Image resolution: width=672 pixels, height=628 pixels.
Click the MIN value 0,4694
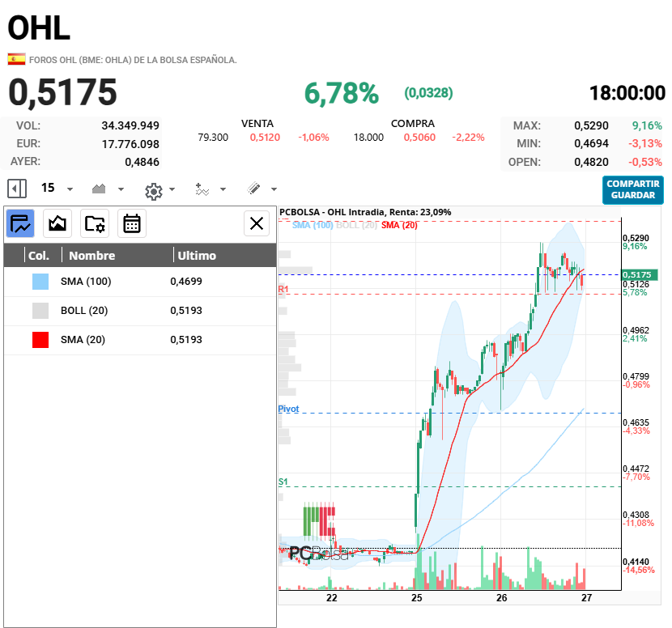(591, 143)
